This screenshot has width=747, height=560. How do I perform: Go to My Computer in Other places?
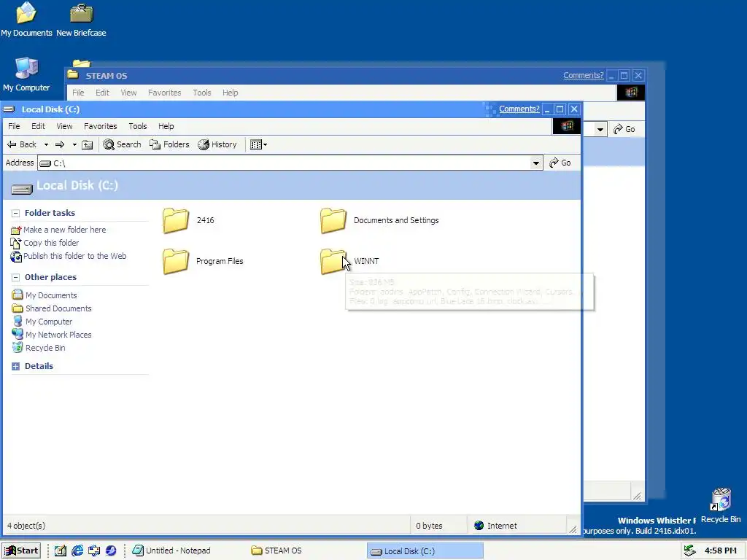(42, 322)
